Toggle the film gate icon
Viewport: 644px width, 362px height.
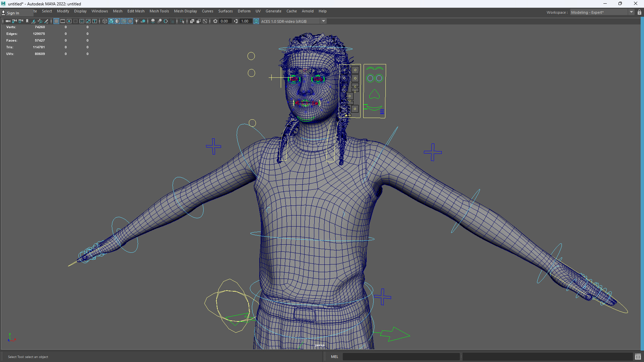(x=63, y=21)
